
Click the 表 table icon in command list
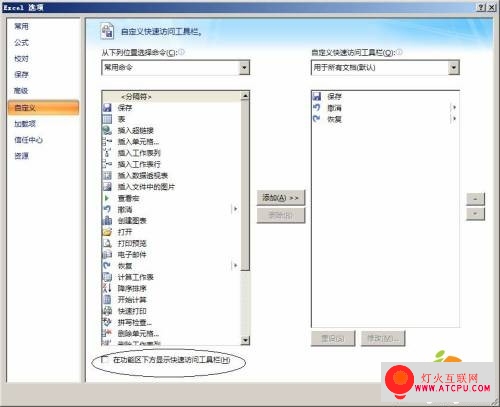pyautogui.click(x=107, y=119)
